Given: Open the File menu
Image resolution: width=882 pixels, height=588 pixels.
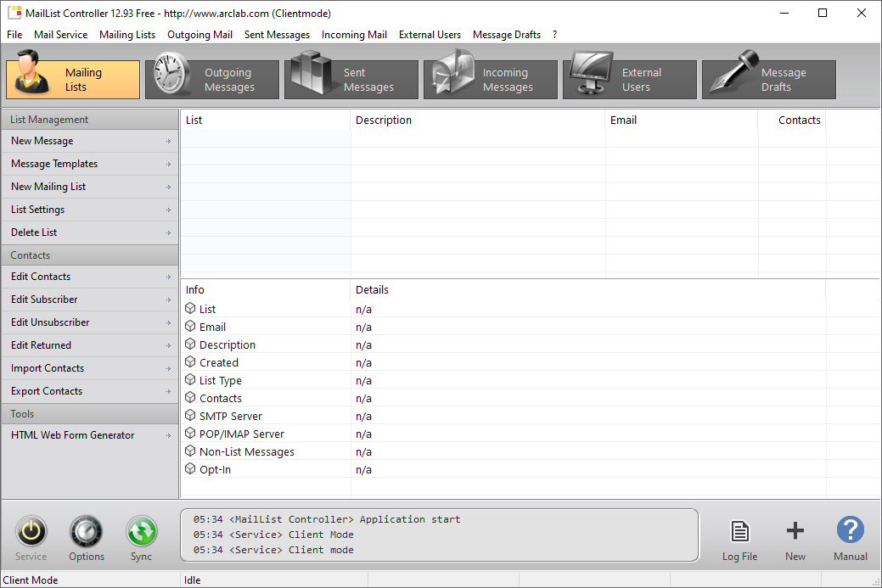Looking at the screenshot, I should click(14, 34).
